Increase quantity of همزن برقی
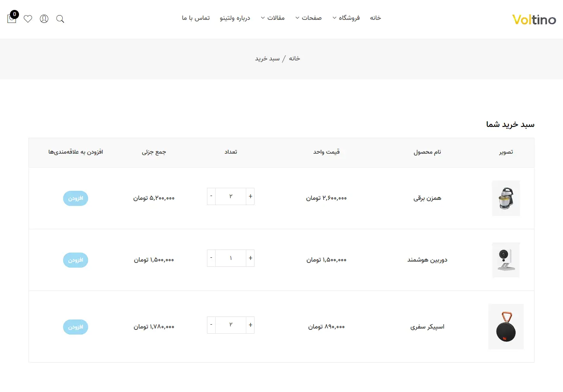This screenshot has width=563, height=392. (250, 196)
